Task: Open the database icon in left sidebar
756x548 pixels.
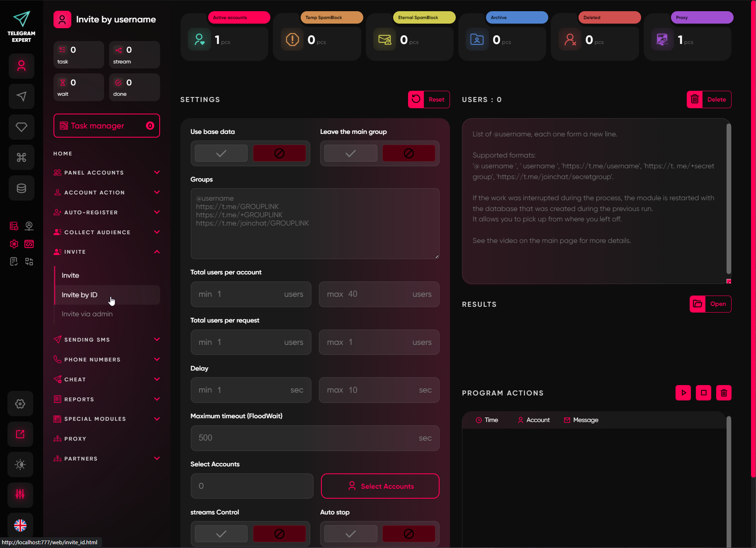Action: (x=21, y=188)
